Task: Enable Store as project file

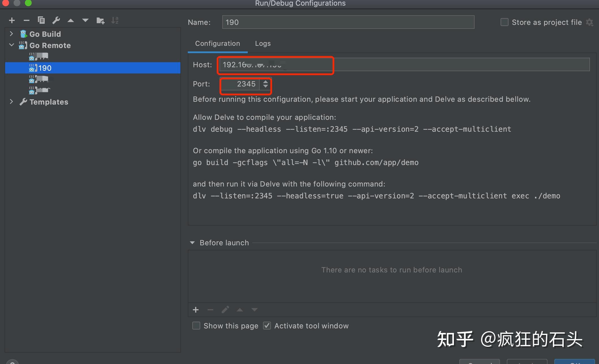Action: [x=504, y=22]
